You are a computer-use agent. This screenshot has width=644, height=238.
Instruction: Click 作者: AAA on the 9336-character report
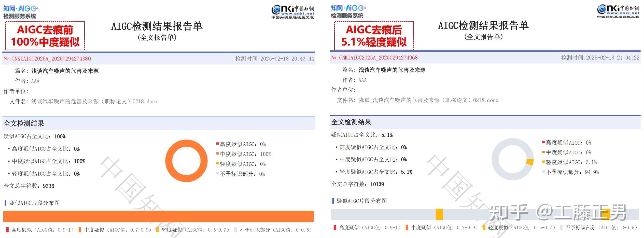(27, 81)
